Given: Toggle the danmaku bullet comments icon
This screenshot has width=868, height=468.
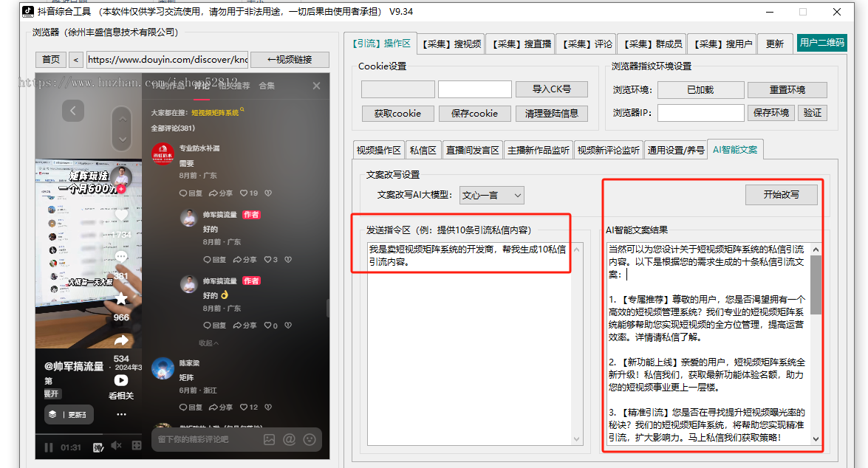Looking at the screenshot, I should [98, 447].
